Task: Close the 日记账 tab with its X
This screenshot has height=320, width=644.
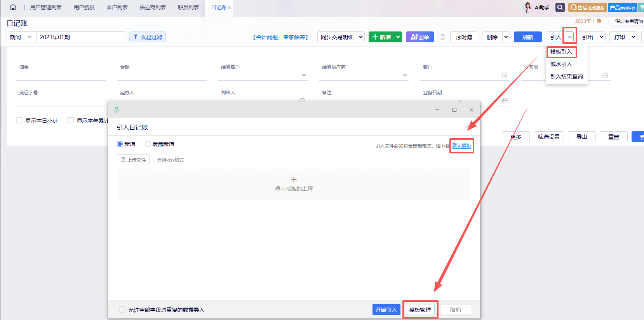Action: click(x=230, y=8)
